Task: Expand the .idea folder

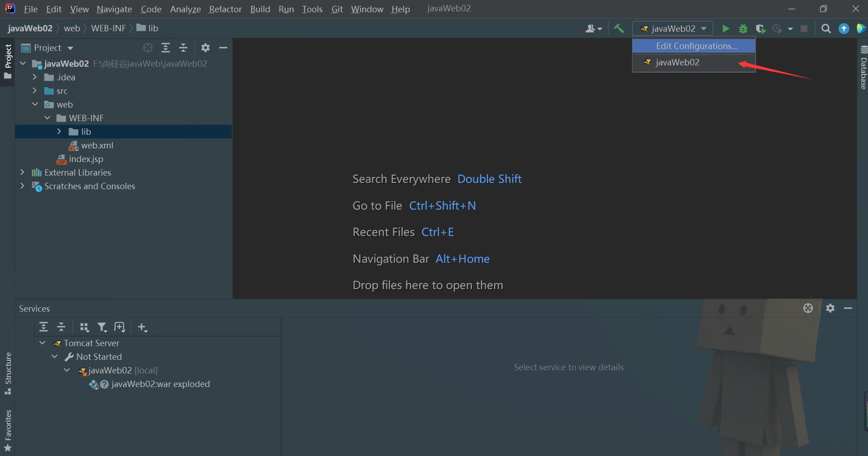Action: 35,77
